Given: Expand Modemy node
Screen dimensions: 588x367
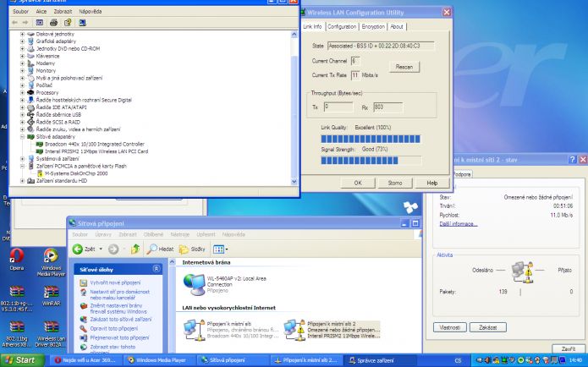Looking at the screenshot, I should click(22, 63).
